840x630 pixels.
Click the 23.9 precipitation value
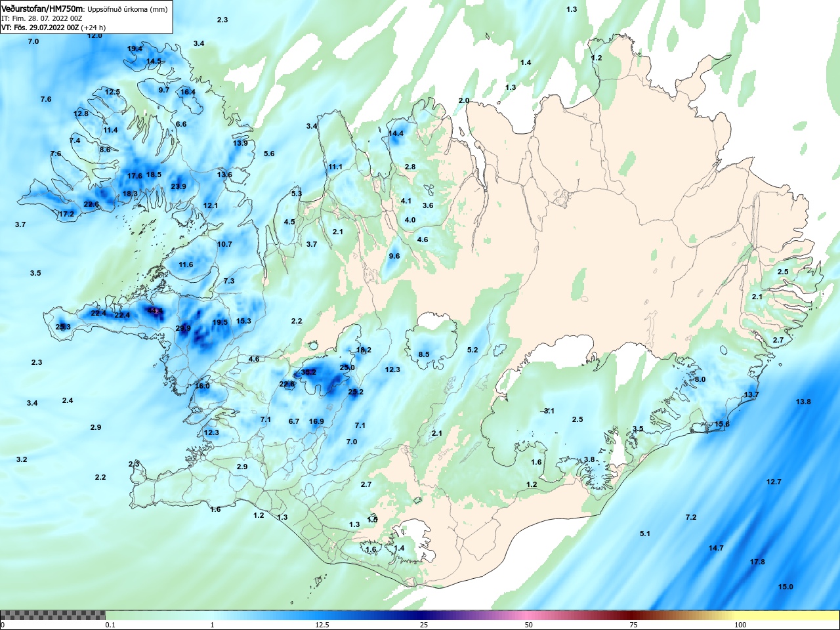pyautogui.click(x=178, y=186)
